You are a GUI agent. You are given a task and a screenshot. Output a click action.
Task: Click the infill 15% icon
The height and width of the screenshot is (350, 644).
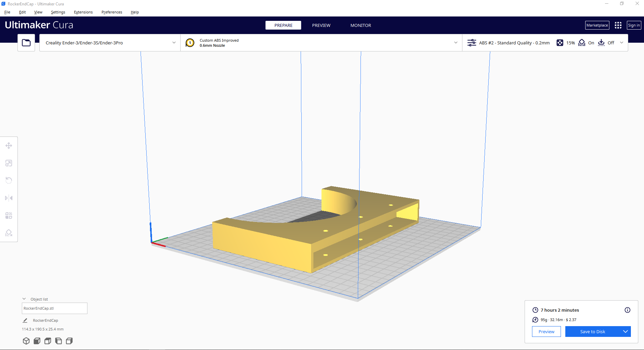click(560, 43)
